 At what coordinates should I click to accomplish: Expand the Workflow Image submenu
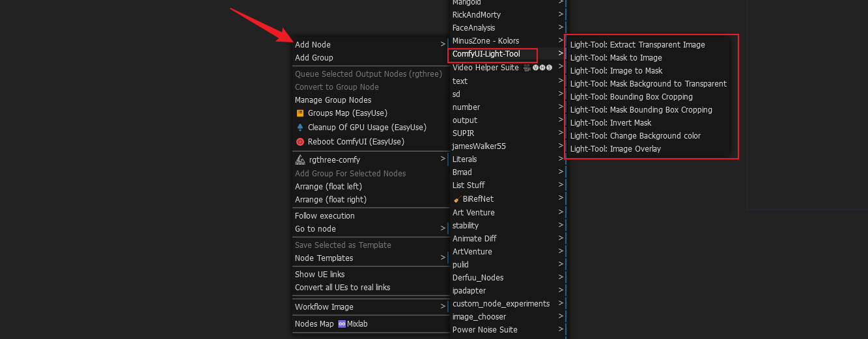(371, 307)
